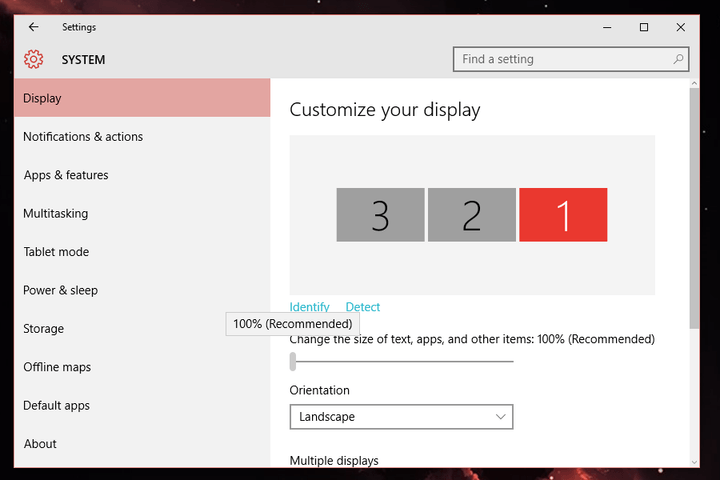Click the Orientation dropdown chevron arrow
The height and width of the screenshot is (480, 720).
(501, 417)
